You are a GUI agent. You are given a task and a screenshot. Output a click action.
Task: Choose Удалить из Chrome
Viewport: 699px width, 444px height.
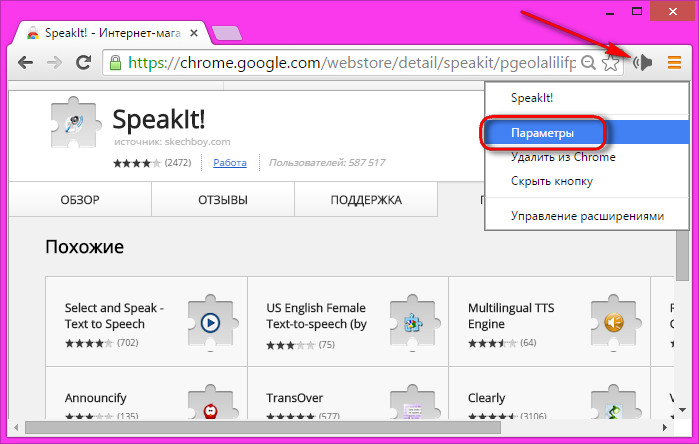coord(587,157)
